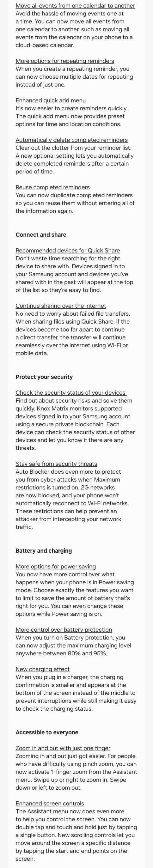
Task: Tap the 'Protect your security' section heading
Action: click(x=44, y=377)
